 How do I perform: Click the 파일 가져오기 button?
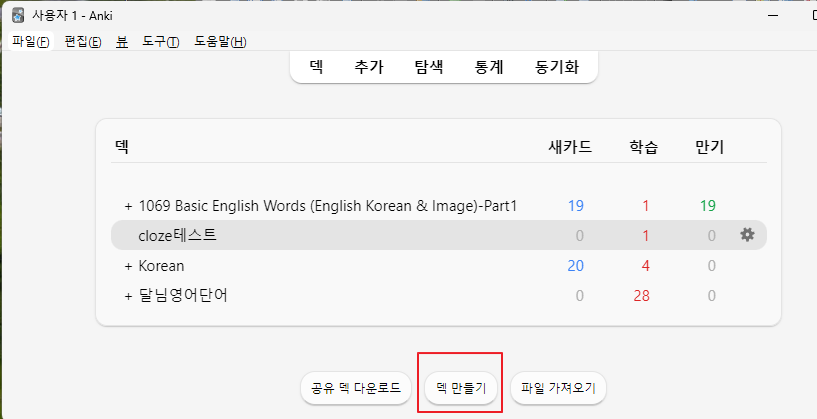558,388
